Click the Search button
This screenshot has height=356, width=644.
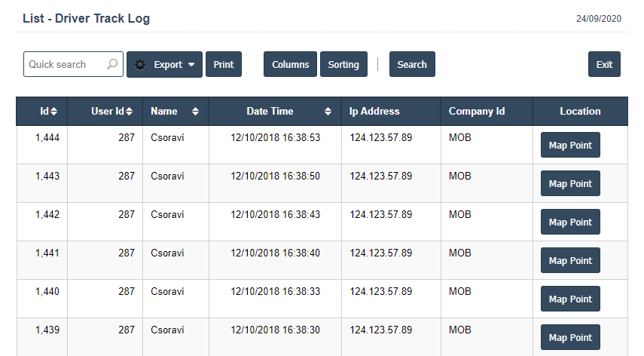tap(412, 65)
